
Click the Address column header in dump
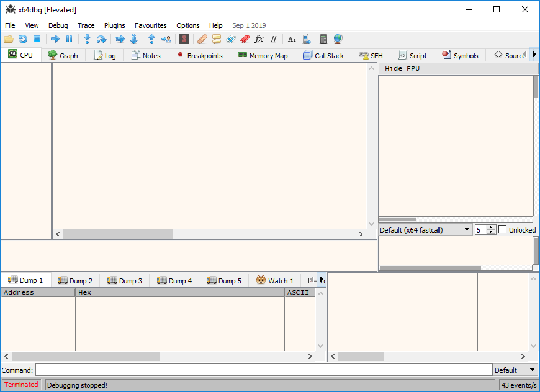pos(38,292)
